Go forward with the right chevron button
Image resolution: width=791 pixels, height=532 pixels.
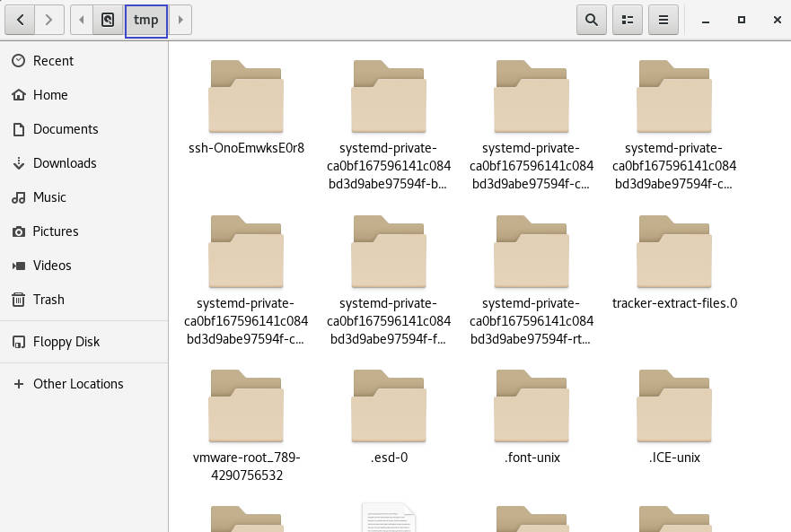click(x=49, y=20)
